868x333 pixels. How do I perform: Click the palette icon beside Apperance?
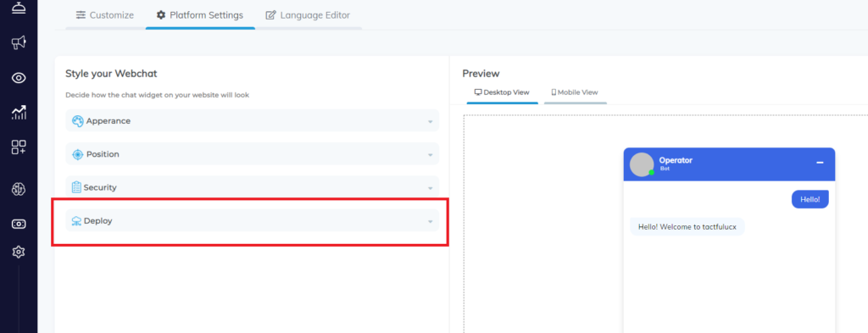[77, 120]
